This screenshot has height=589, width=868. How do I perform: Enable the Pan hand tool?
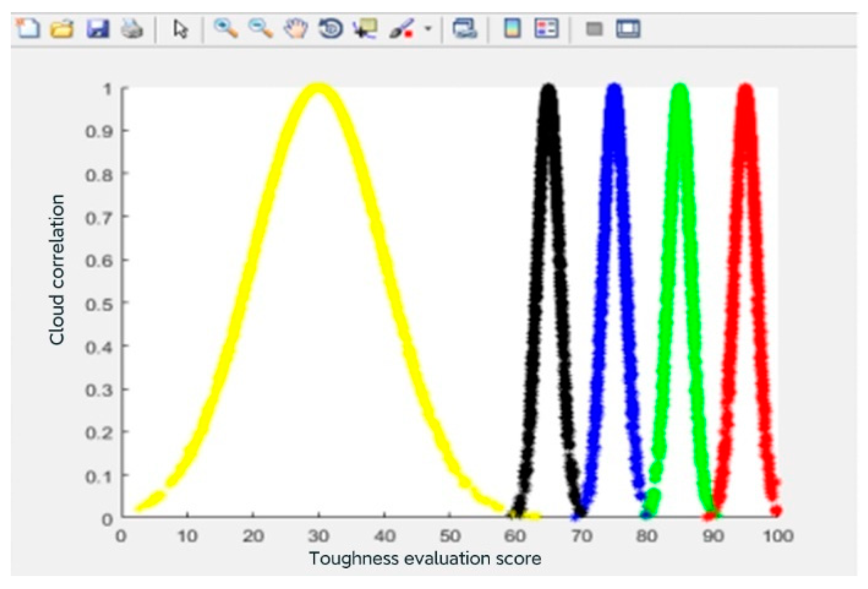(296, 29)
